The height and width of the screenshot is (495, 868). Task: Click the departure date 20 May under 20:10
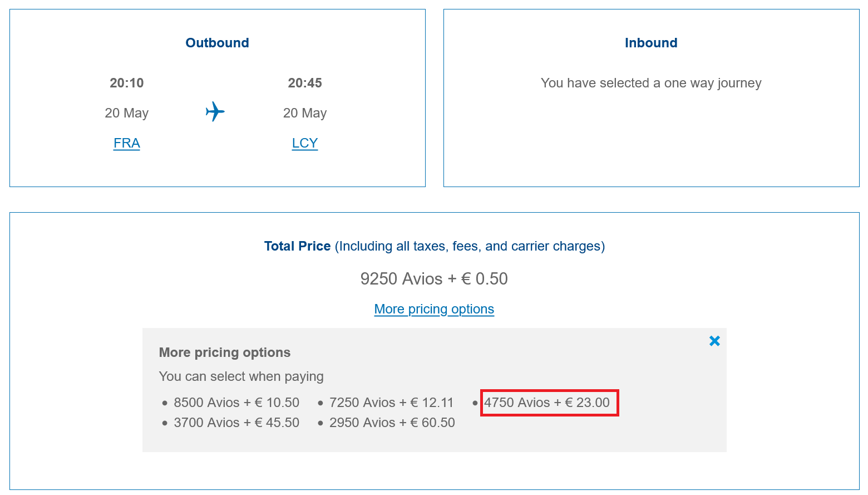pos(127,113)
